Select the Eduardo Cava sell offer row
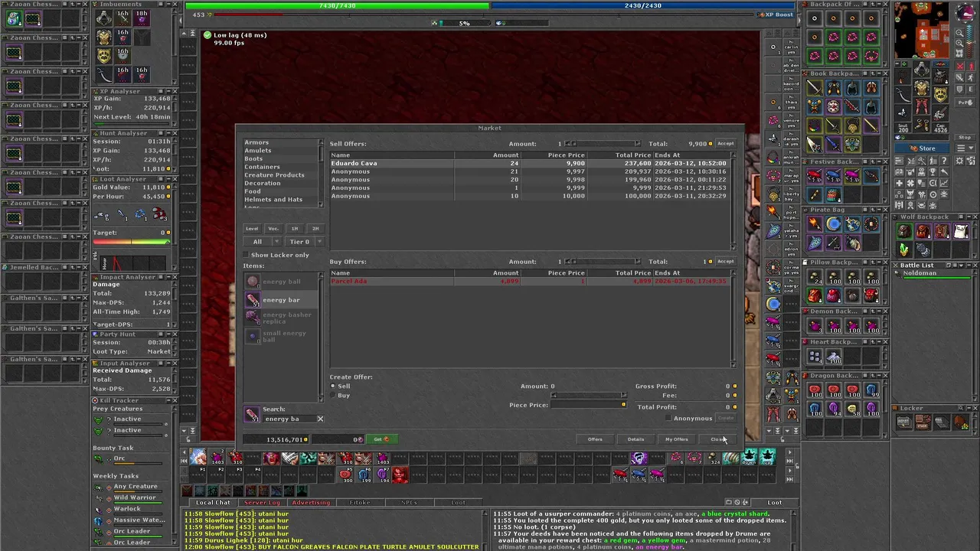Image resolution: width=980 pixels, height=551 pixels. 529,163
